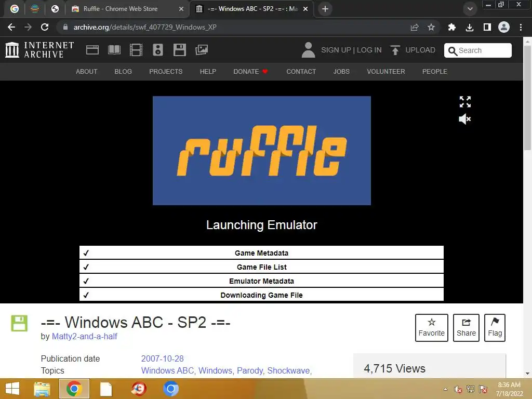The height and width of the screenshot is (399, 532).
Task: Show hidden system tray icons
Action: 445,389
